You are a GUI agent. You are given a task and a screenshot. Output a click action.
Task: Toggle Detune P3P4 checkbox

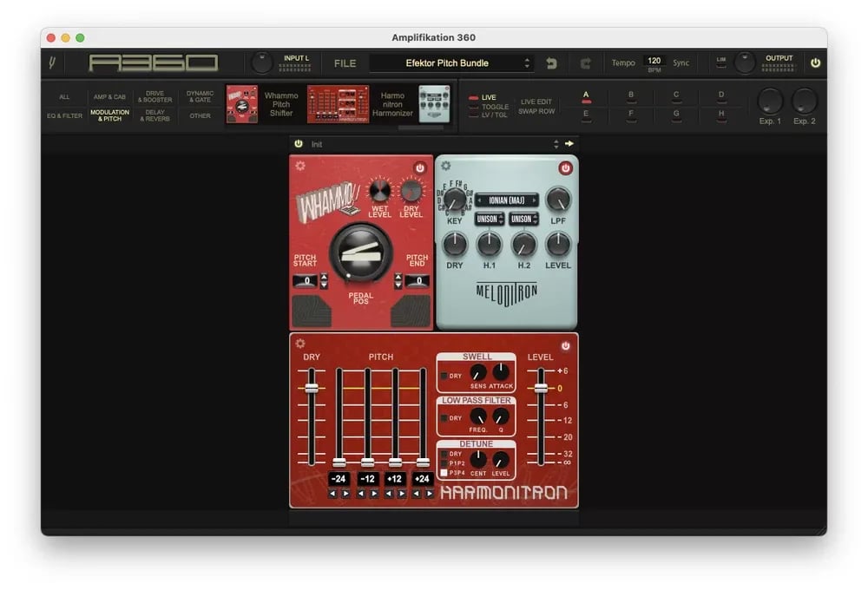click(x=444, y=473)
